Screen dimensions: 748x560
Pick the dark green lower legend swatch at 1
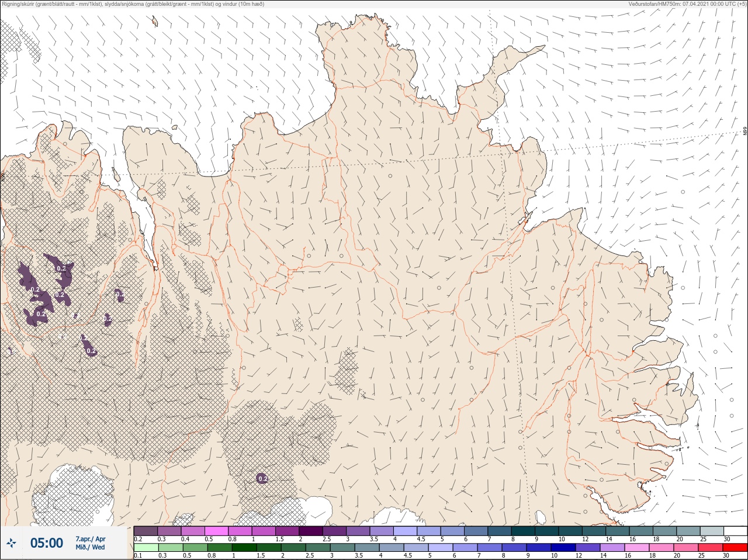pos(244,548)
